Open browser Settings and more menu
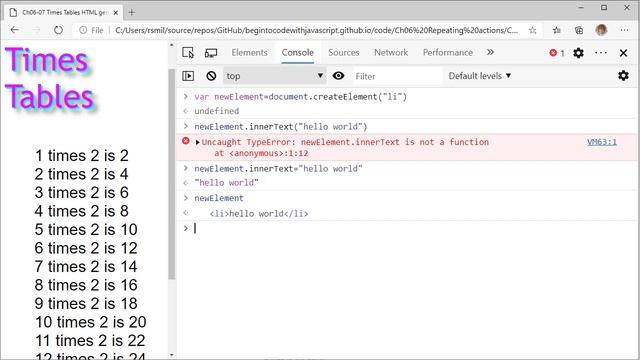The width and height of the screenshot is (640, 360). tap(624, 30)
